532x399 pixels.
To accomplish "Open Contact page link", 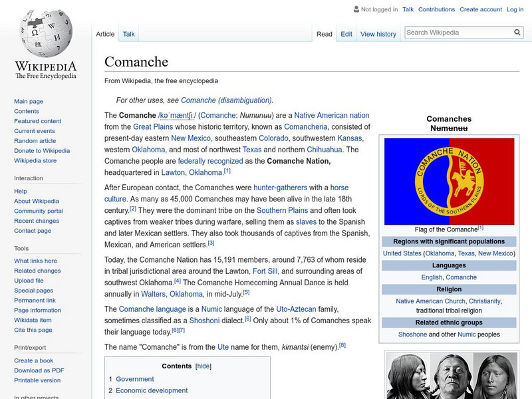I will 33,231.
